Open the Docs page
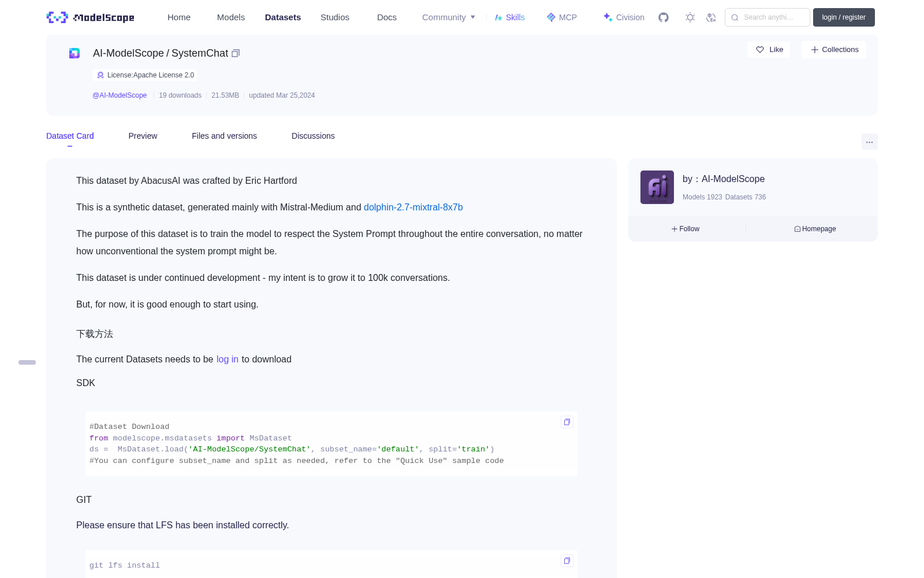Image resolution: width=924 pixels, height=578 pixels. pyautogui.click(x=387, y=17)
